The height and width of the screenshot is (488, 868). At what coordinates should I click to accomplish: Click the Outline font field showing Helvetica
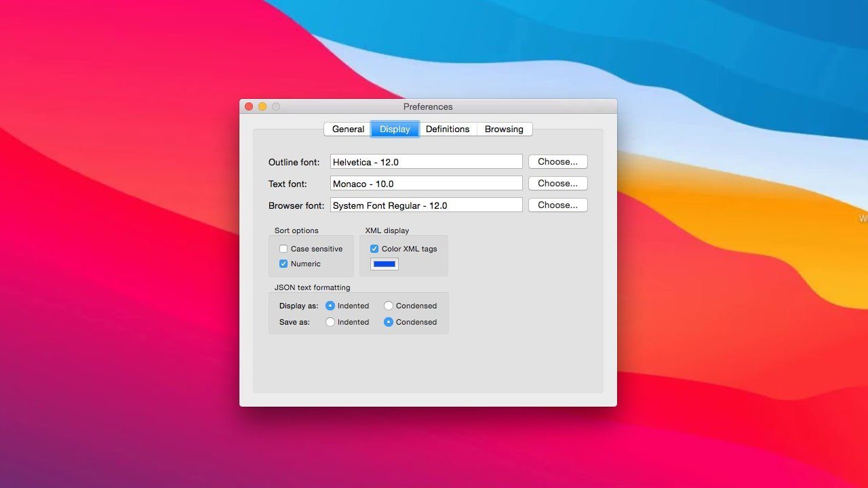pos(426,162)
